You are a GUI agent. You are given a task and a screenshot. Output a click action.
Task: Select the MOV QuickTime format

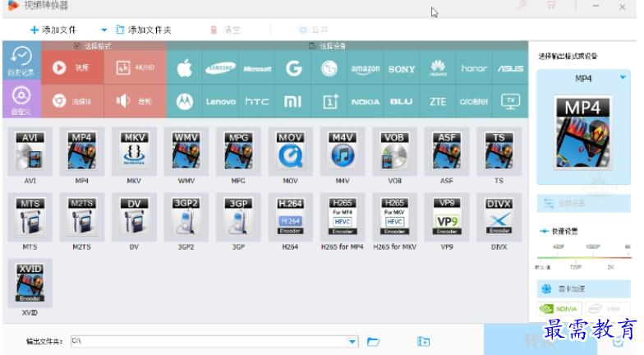coord(291,151)
